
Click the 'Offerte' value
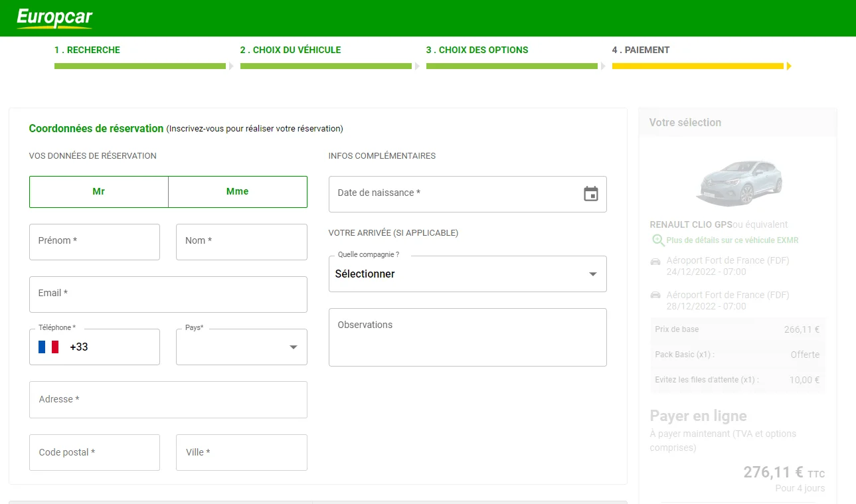[x=805, y=355]
